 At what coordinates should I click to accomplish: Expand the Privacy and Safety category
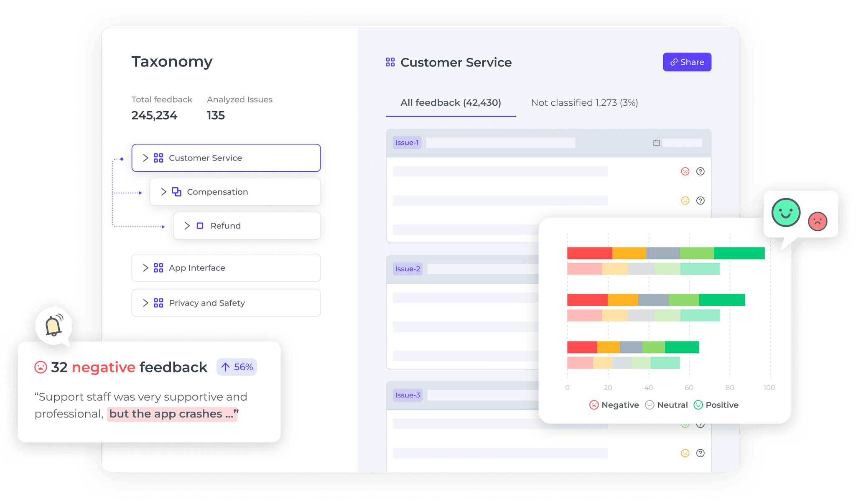(145, 303)
